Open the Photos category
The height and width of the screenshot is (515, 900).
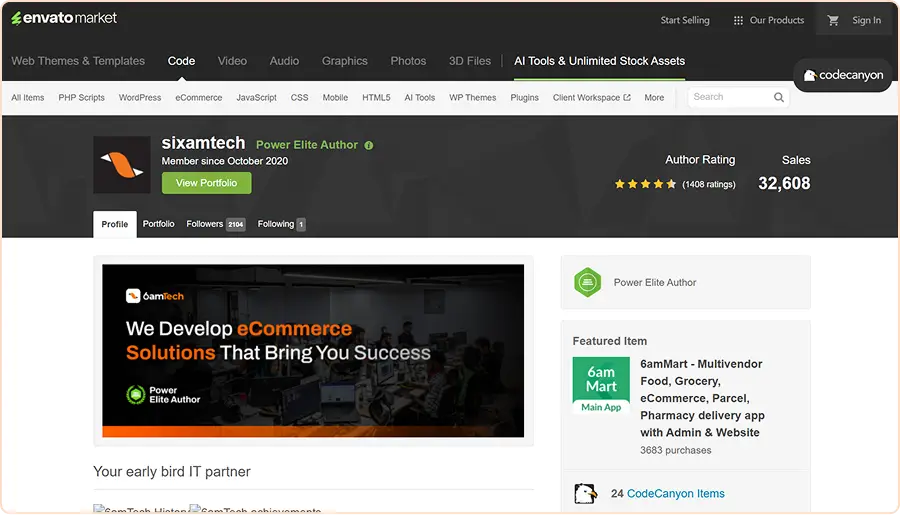(x=408, y=61)
